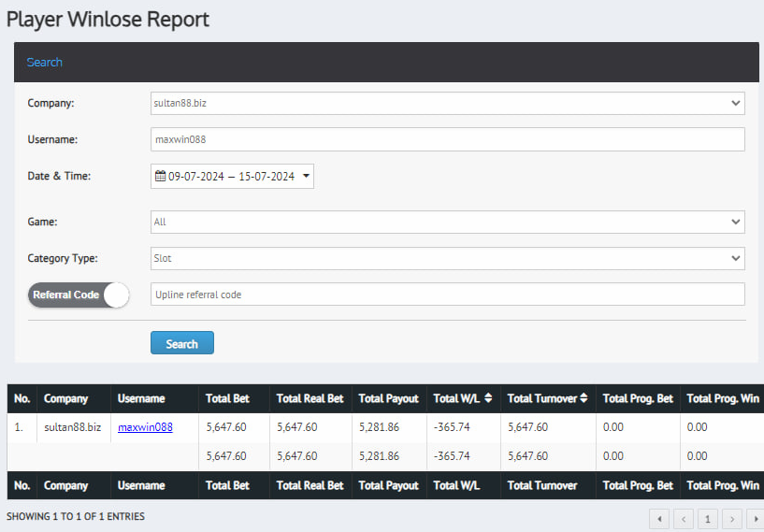Click the Total W/L footer column header

point(456,485)
